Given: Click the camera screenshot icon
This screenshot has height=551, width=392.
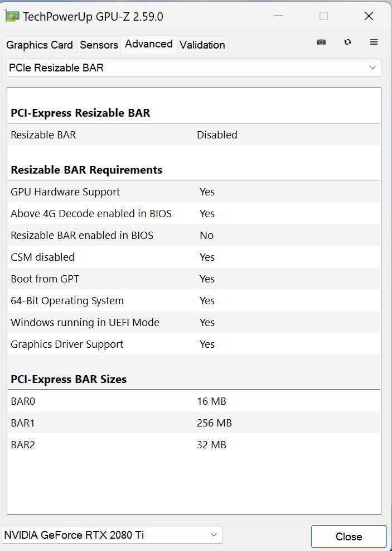Looking at the screenshot, I should 321,42.
